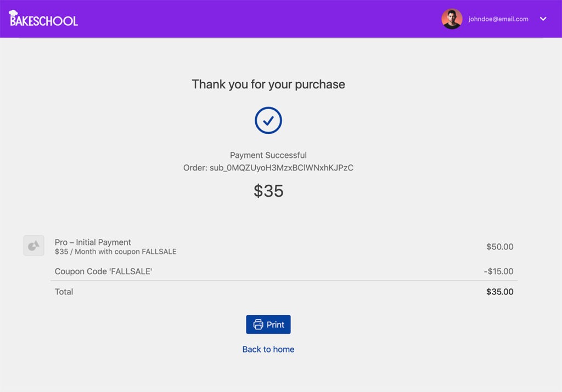This screenshot has height=392, width=562.
Task: Click the "$35 / Month with coupon" subtitle
Action: (115, 252)
